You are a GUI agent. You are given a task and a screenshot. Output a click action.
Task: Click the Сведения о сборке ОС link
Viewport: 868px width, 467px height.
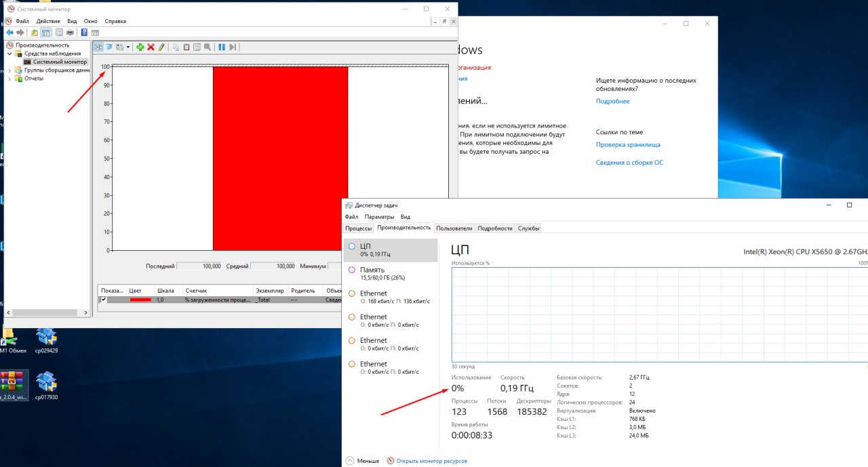click(x=629, y=163)
